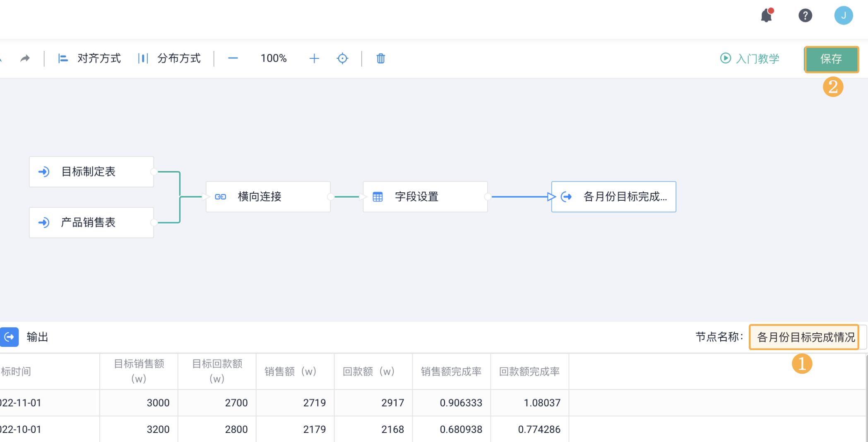Edit the 节点名称 node name field
Viewport: 868px width, 442px height.
point(803,337)
